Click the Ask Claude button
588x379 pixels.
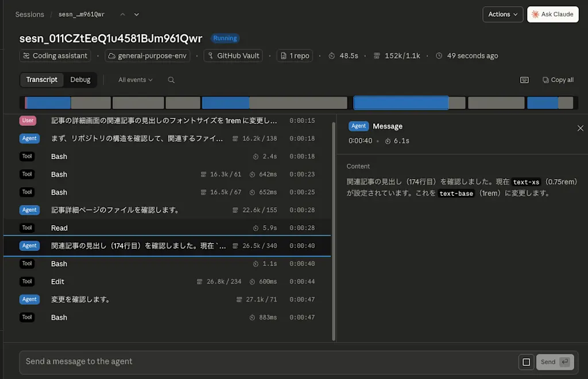tap(553, 14)
